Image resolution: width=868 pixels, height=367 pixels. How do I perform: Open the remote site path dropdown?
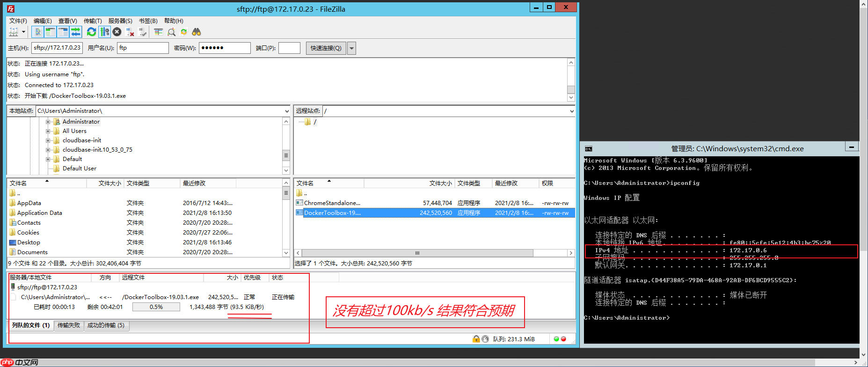tap(571, 111)
